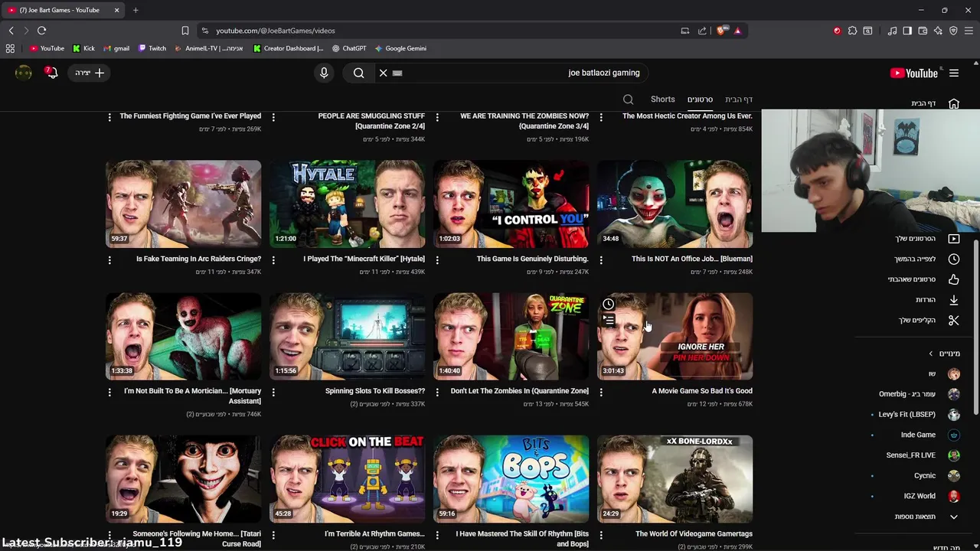
Task: Open ChatGPT bookmark
Action: 349,48
